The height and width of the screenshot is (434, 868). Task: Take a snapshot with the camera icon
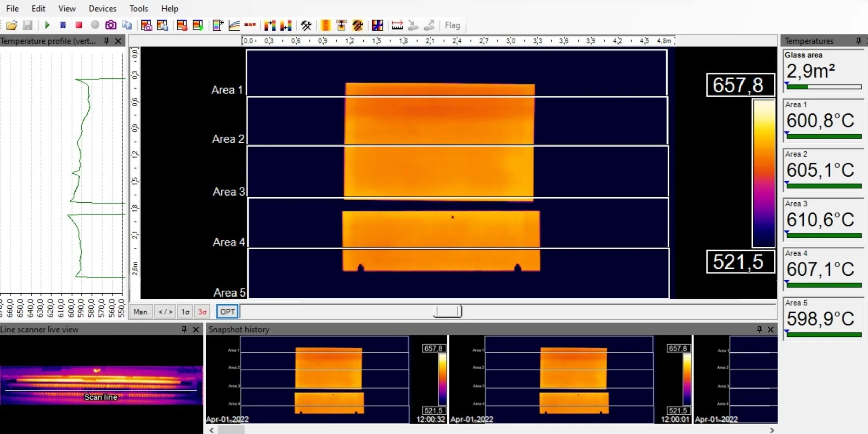coord(111,25)
